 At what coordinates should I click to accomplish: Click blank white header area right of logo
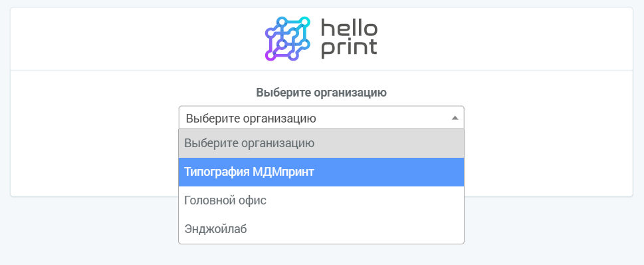(x=505, y=39)
